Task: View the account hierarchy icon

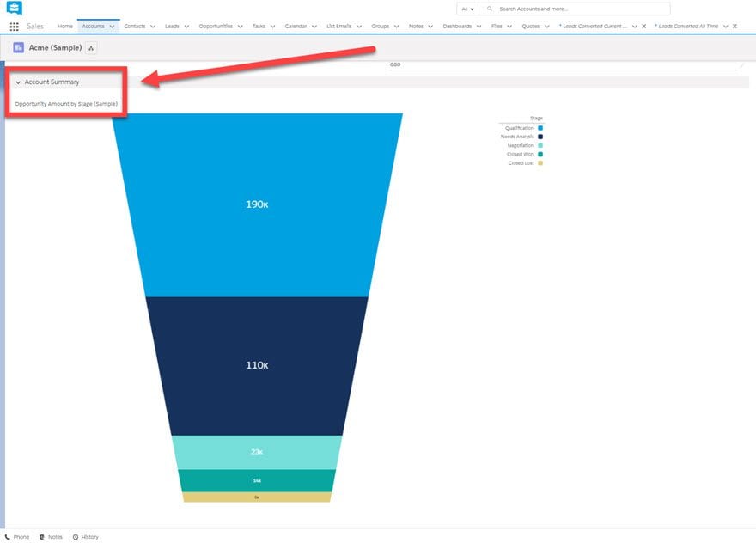Action: pyautogui.click(x=91, y=48)
